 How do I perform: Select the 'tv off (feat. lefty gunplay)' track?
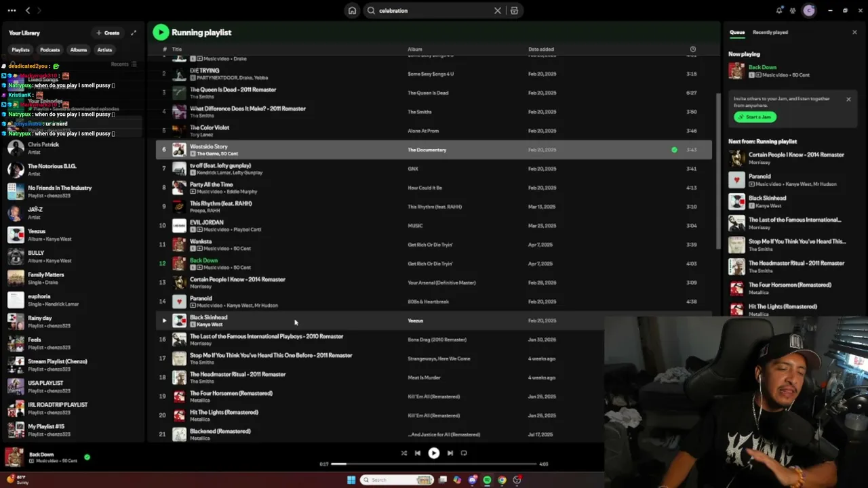pos(434,169)
